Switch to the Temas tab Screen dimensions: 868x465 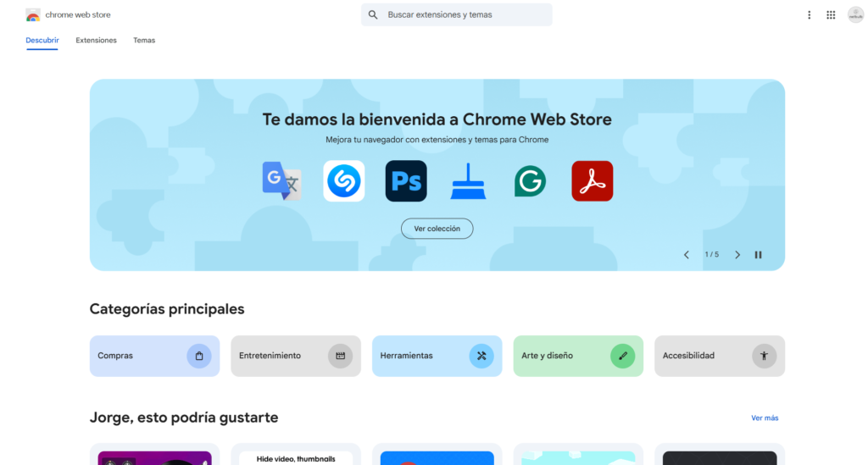pos(144,41)
